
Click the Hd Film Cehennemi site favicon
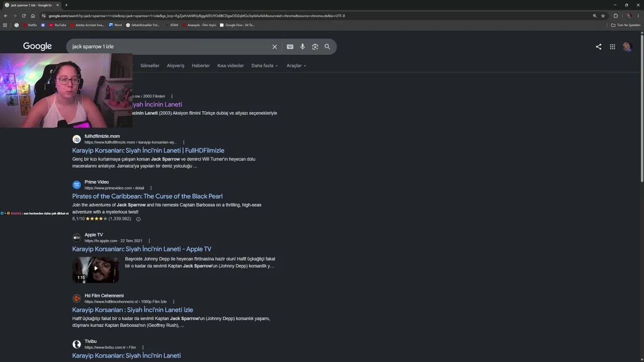[76, 299]
